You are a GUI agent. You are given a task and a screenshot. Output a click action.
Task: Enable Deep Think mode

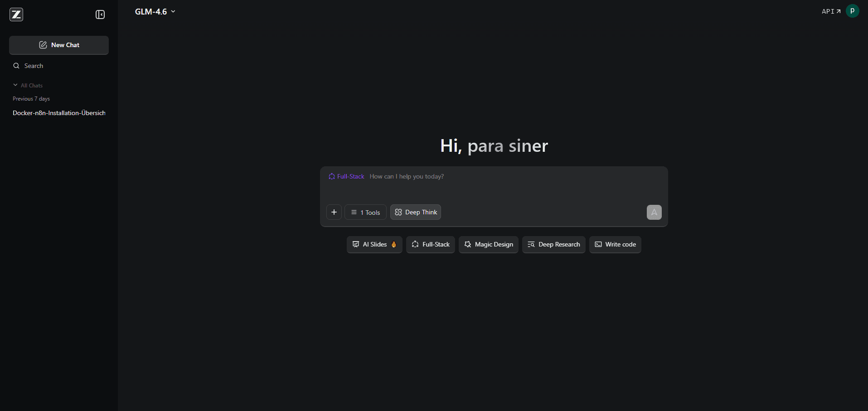click(x=415, y=212)
